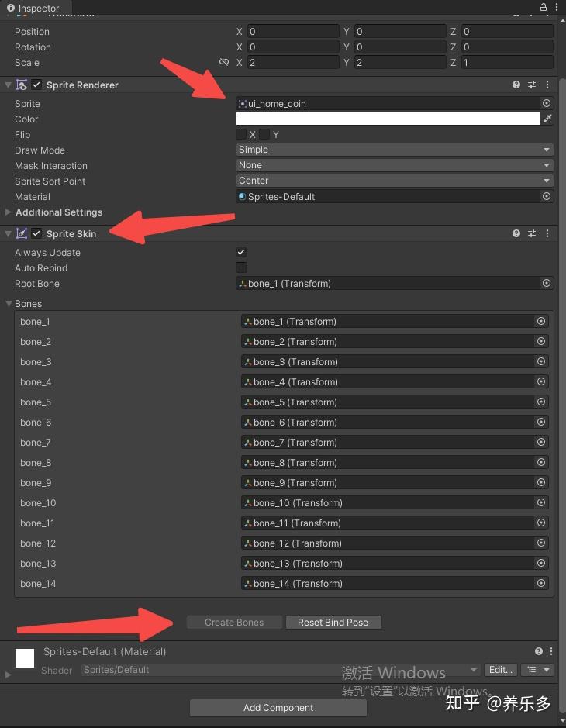Open object picker for the bone_10 slot
The width and height of the screenshot is (566, 728).
click(541, 502)
